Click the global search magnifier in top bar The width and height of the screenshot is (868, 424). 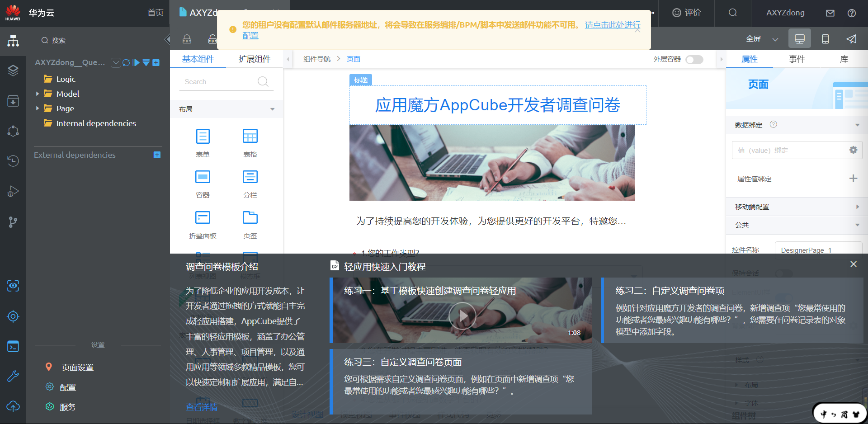(x=733, y=13)
